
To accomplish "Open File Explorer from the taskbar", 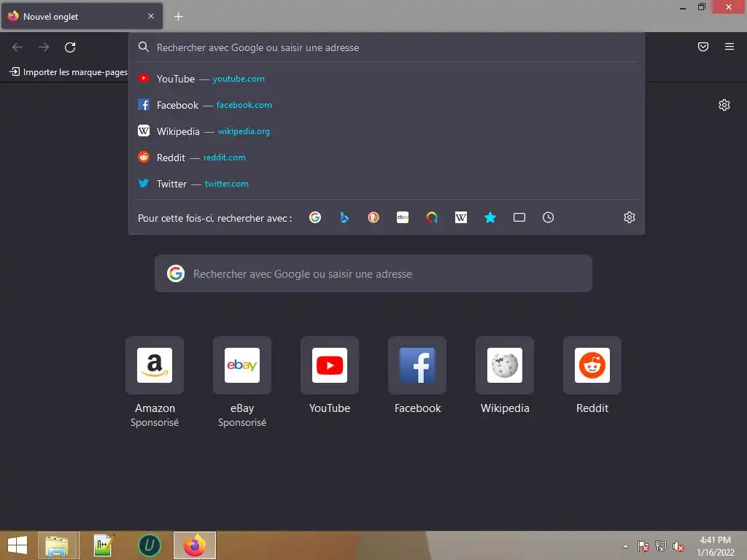I will (x=57, y=545).
